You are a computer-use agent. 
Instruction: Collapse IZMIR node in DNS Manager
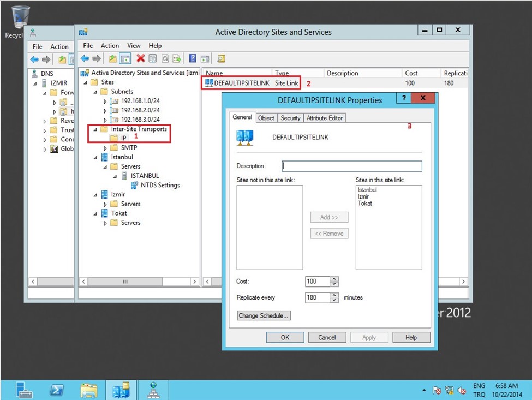click(x=35, y=83)
